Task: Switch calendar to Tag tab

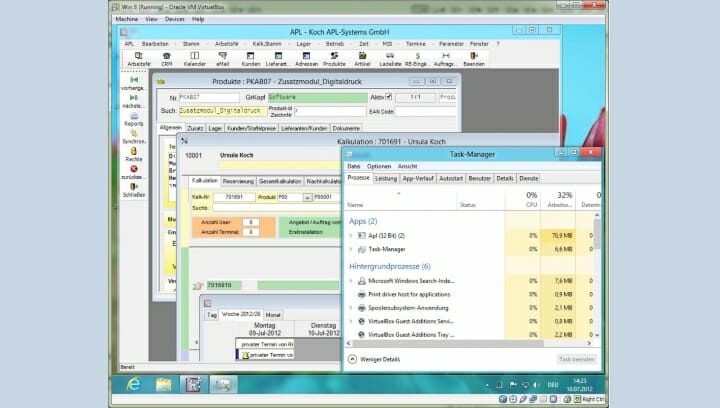Action: click(212, 315)
